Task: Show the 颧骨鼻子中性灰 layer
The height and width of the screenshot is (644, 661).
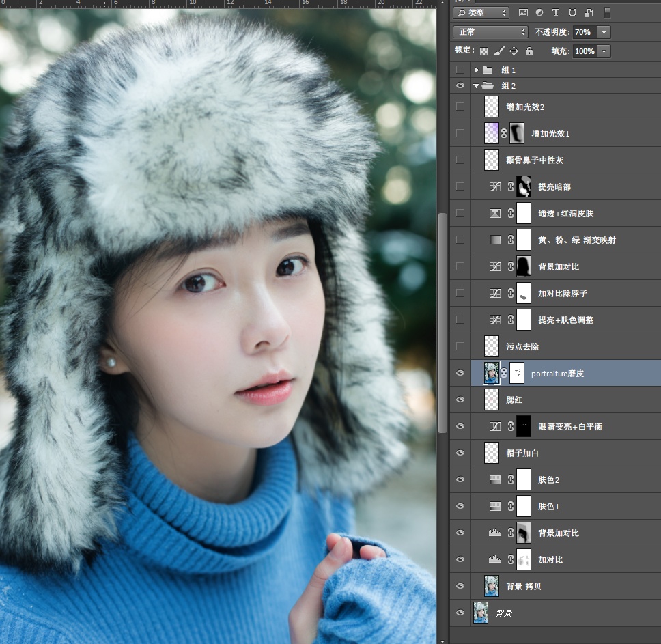Action: (x=460, y=160)
